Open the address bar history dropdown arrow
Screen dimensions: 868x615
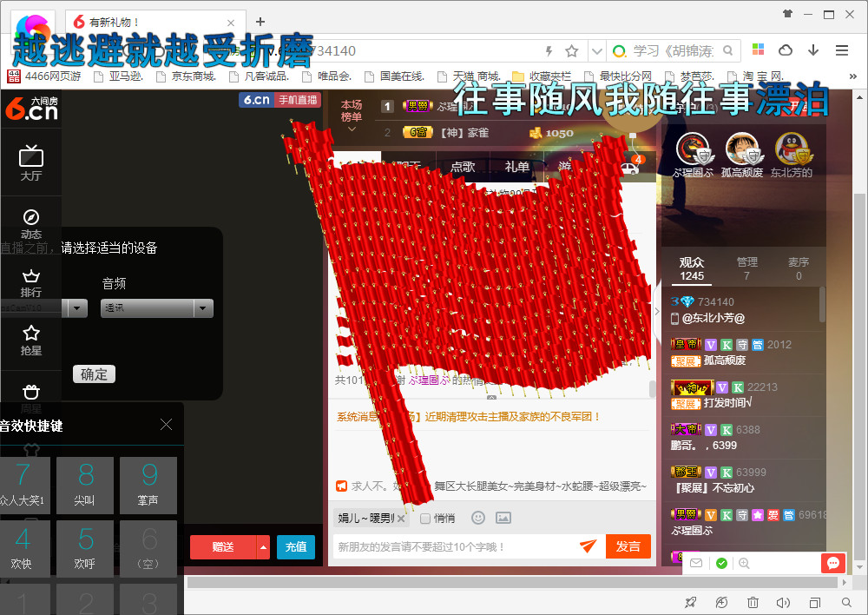[x=597, y=51]
